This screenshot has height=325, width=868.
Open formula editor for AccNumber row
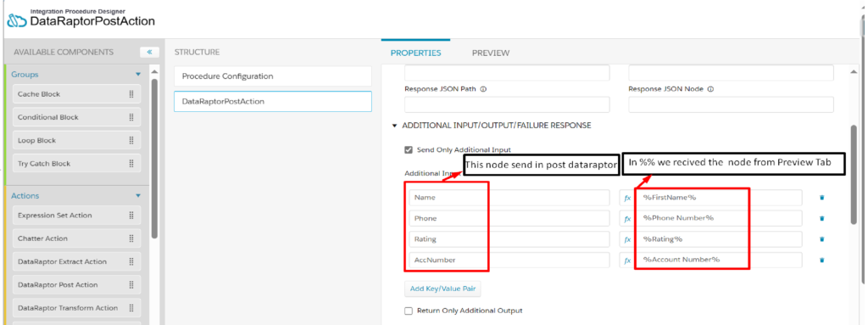(627, 261)
